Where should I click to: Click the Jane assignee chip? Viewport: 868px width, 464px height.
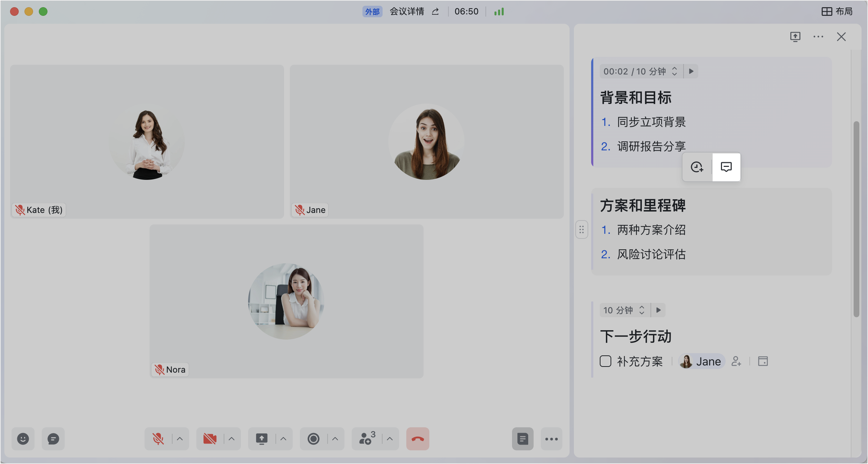(x=702, y=361)
